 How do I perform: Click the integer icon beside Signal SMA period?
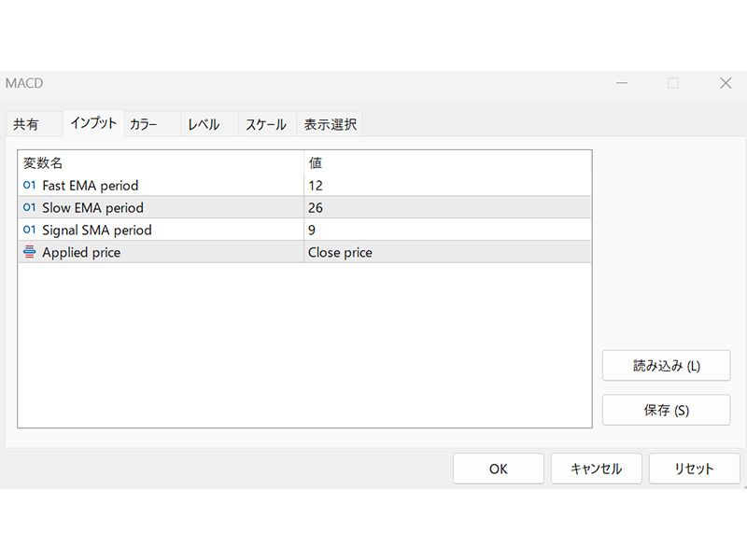(29, 230)
